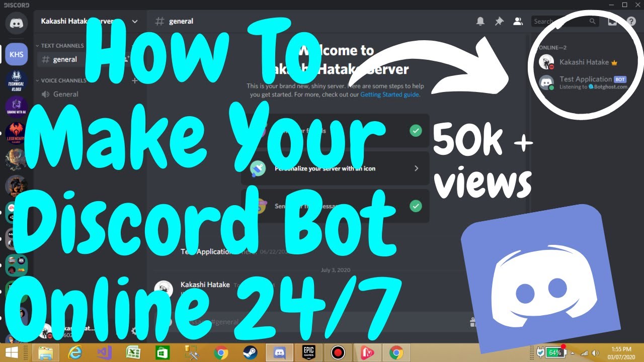Open Steam from the taskbar

coord(250,352)
